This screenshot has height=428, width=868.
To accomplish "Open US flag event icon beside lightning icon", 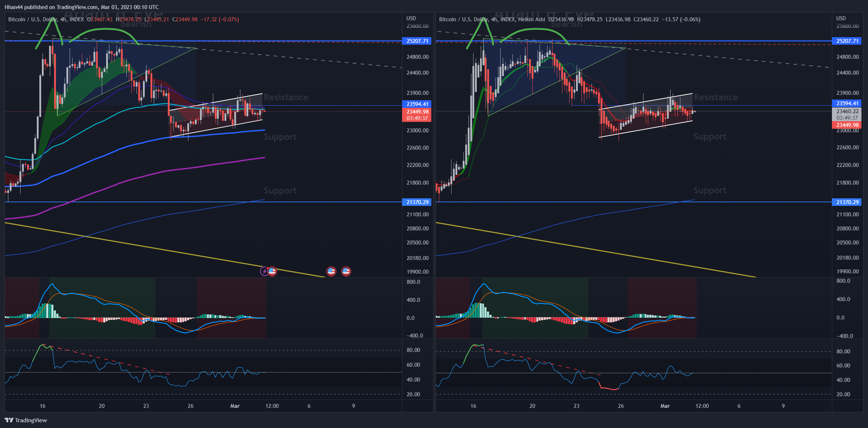I will coord(272,271).
